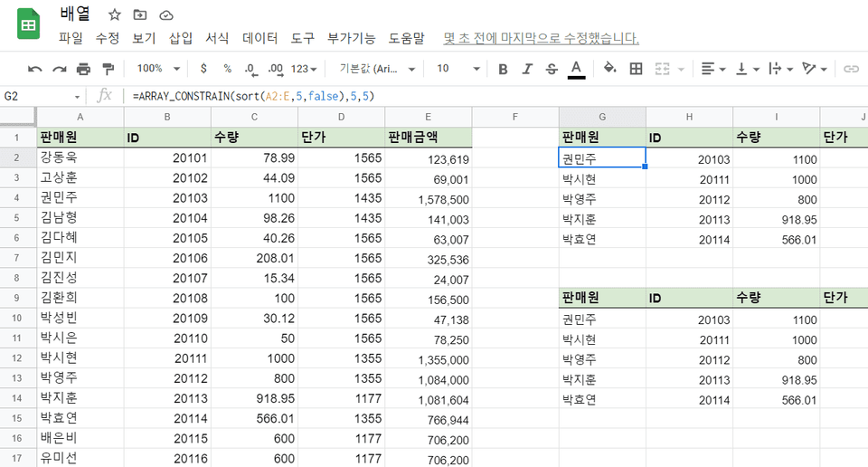Image resolution: width=868 pixels, height=467 pixels.
Task: Toggle italic formatting
Action: point(527,69)
